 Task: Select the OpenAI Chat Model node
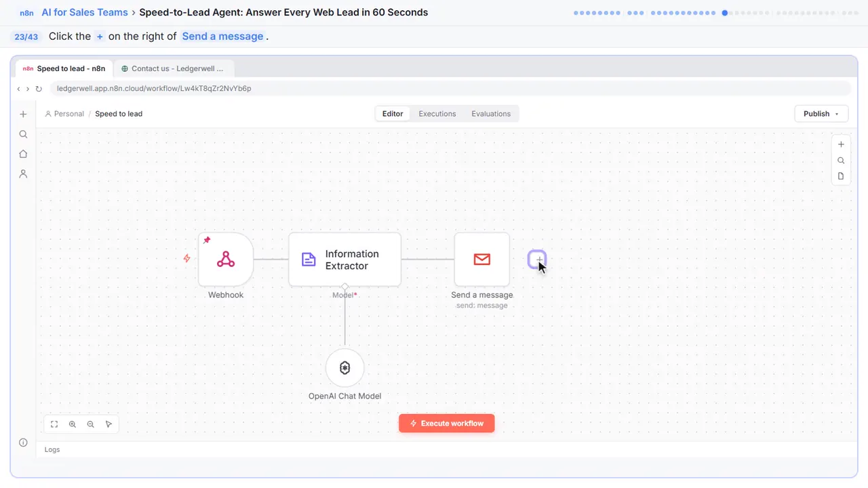click(345, 368)
